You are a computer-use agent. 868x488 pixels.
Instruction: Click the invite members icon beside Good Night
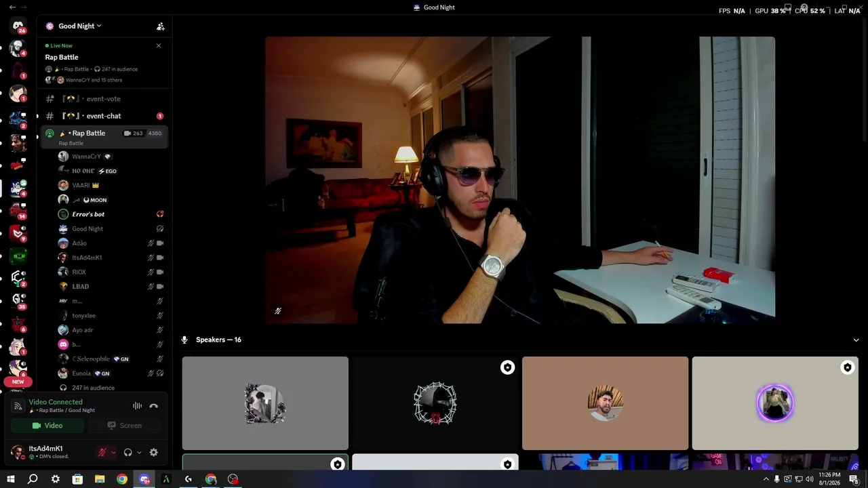point(161,26)
